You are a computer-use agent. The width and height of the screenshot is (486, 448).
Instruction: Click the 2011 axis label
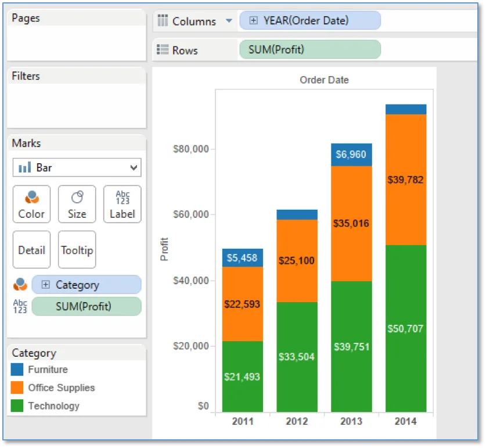(x=243, y=421)
